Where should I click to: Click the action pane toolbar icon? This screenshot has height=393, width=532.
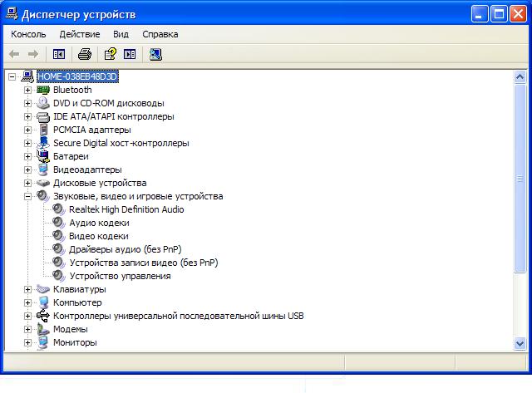[x=130, y=54]
